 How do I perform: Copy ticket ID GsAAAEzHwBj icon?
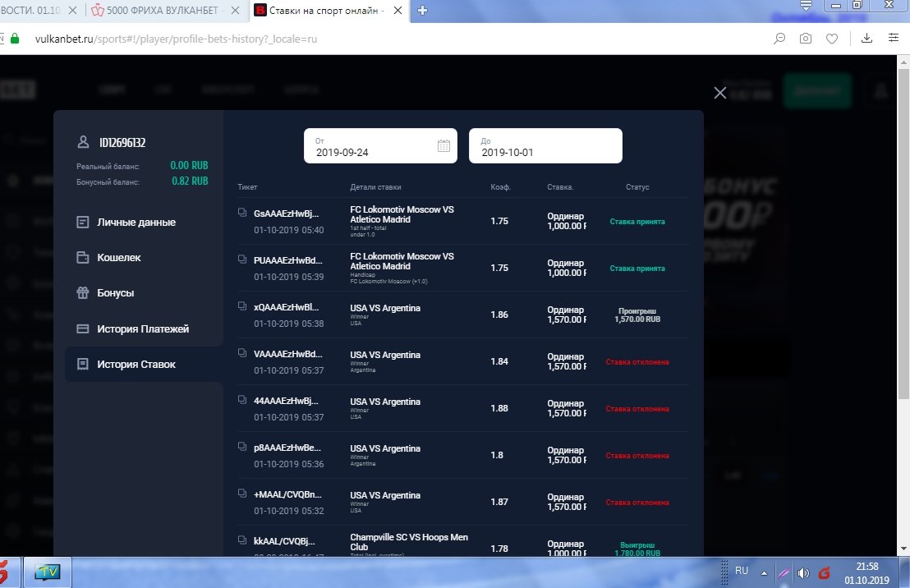coord(242,213)
